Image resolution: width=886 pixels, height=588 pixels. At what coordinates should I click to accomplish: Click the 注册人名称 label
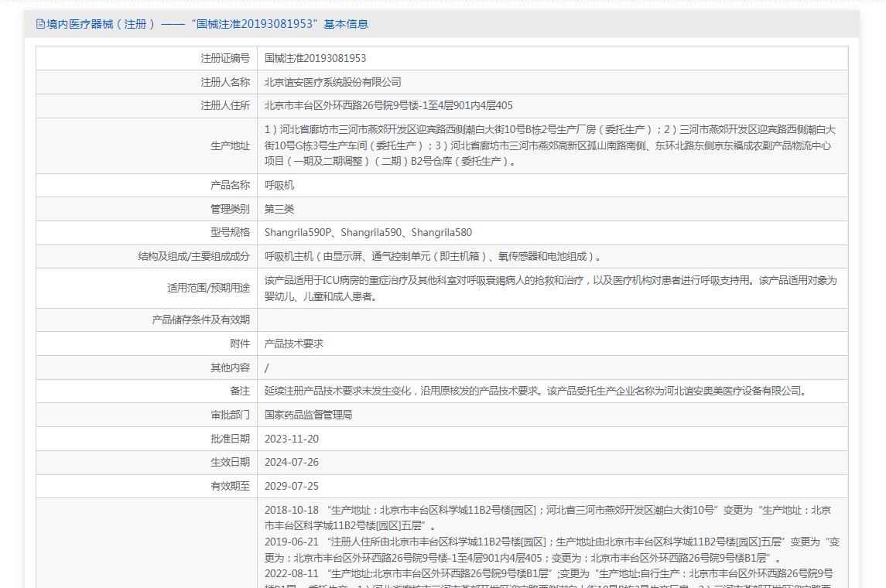[225, 82]
